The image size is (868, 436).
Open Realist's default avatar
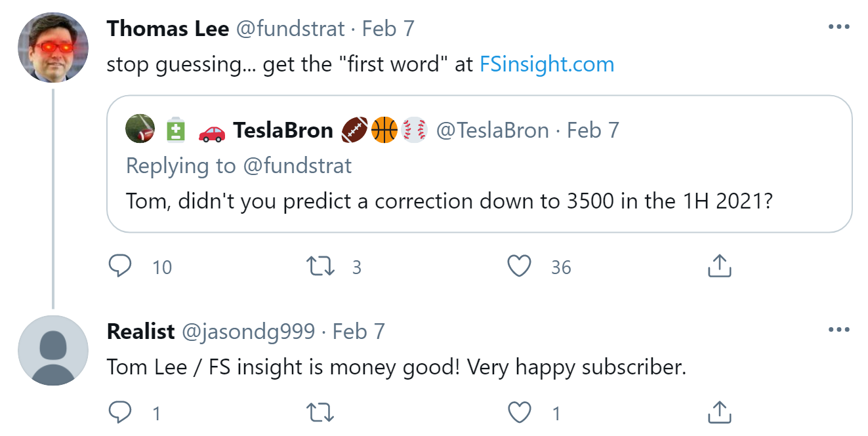52,350
